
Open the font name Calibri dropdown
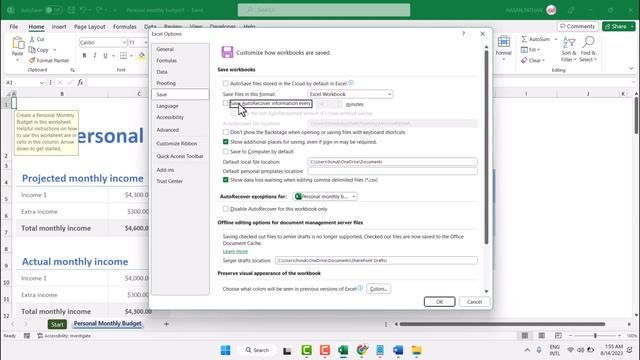pyautogui.click(x=124, y=42)
